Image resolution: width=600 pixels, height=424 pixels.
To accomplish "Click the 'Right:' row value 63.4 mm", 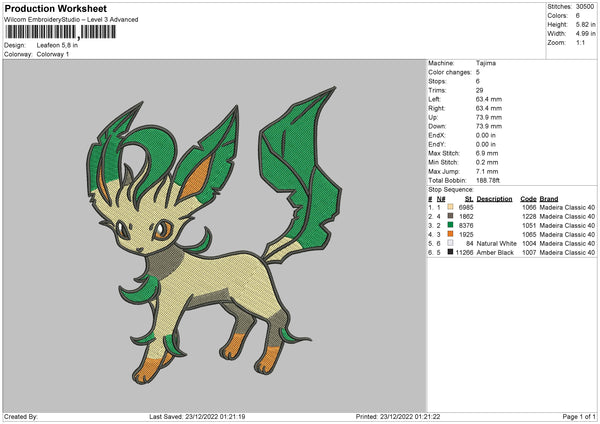I will point(489,108).
